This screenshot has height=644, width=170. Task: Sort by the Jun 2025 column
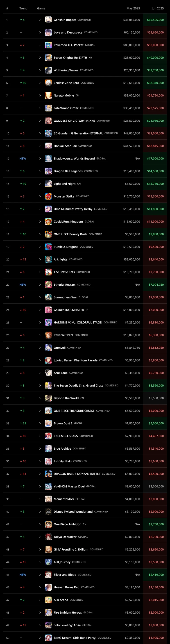(x=157, y=8)
